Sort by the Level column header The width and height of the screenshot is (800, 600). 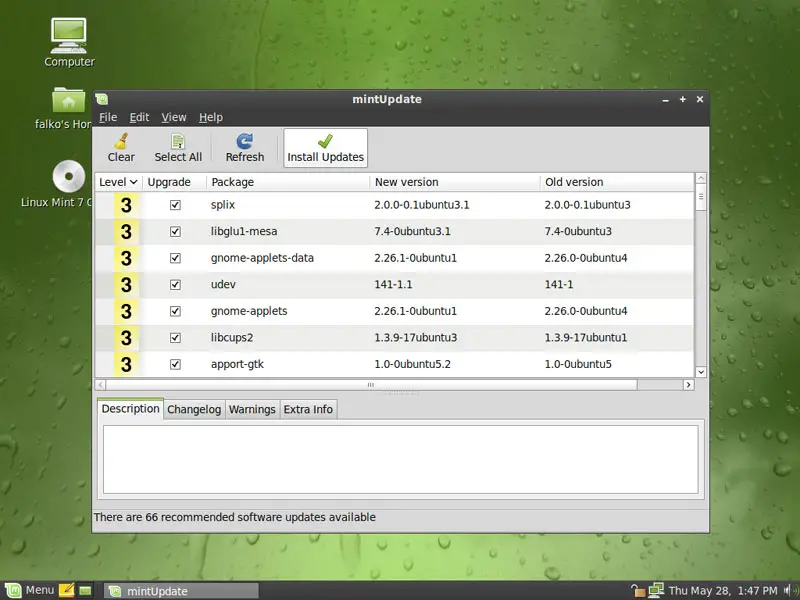click(x=118, y=182)
